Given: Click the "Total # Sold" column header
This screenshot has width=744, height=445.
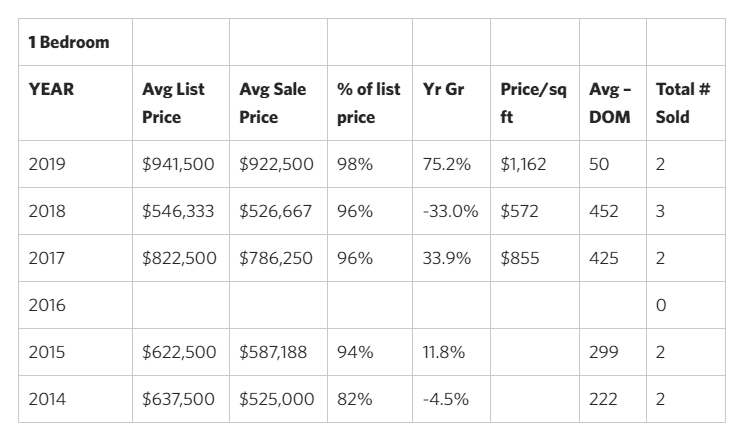Looking at the screenshot, I should click(x=682, y=103).
